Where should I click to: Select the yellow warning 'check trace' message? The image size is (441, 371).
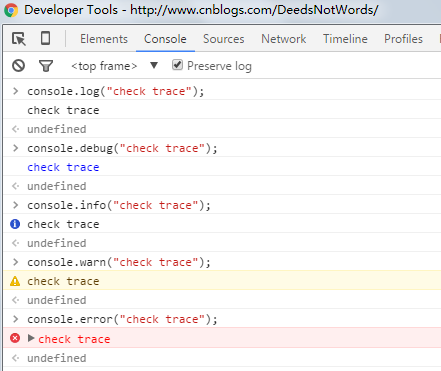(63, 281)
